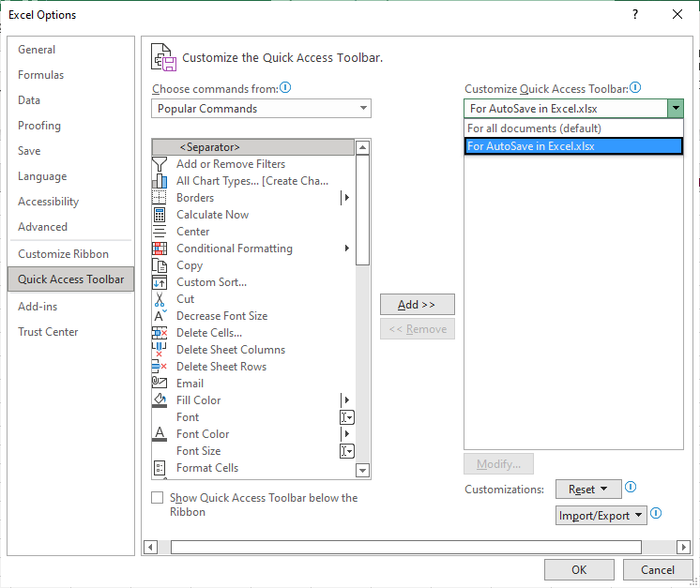Viewport: 700px width, 588px height.
Task: Expand the Borders submenu arrow
Action: point(346,198)
